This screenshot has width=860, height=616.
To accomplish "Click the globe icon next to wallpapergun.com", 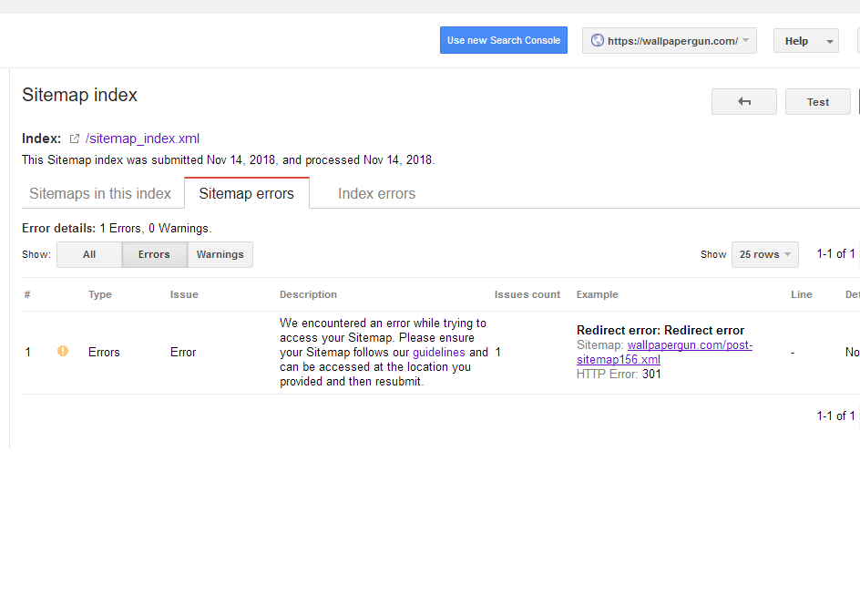I will pyautogui.click(x=598, y=40).
